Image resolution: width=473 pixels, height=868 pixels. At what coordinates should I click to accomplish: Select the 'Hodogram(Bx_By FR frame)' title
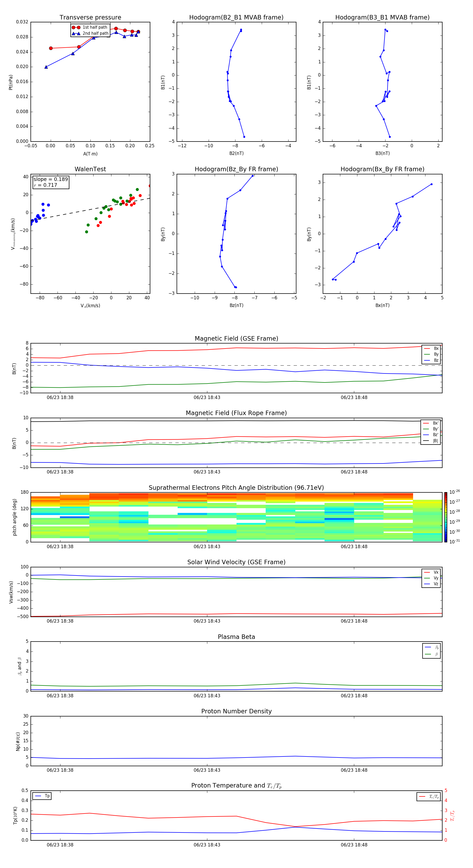[x=382, y=169]
